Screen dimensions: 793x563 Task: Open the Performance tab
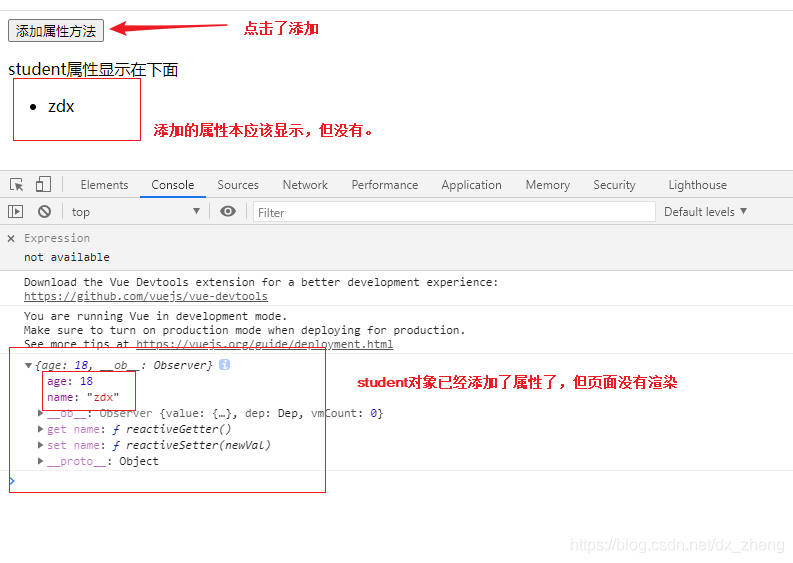(385, 185)
